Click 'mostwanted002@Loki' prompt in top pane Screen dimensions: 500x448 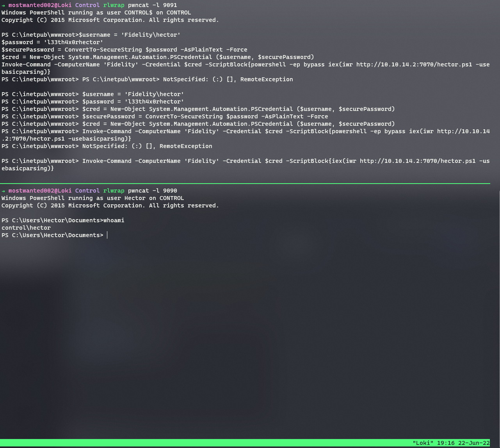(x=40, y=5)
